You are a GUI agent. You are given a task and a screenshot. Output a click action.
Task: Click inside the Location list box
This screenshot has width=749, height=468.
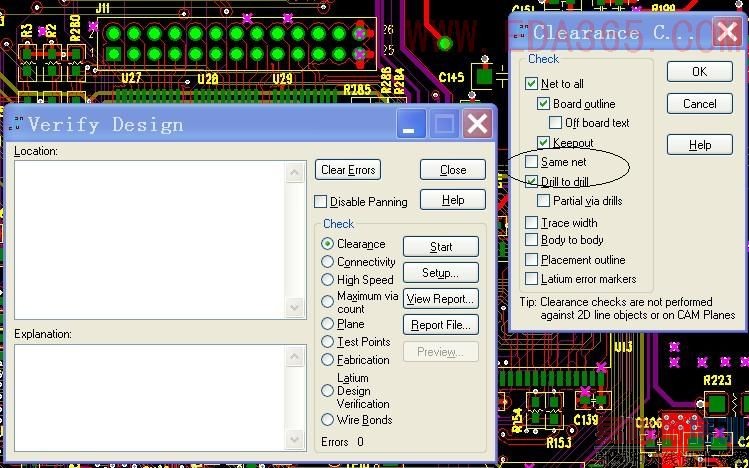click(x=150, y=240)
